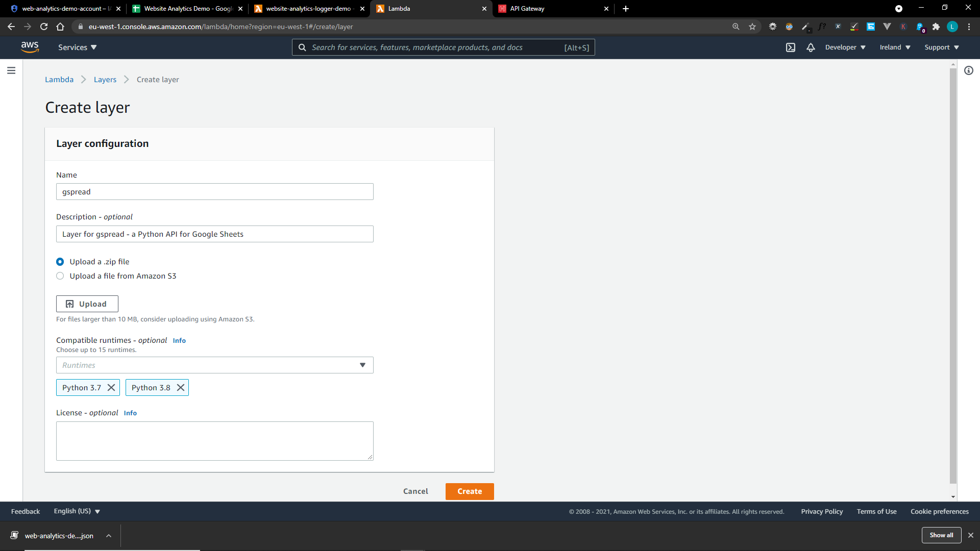The height and width of the screenshot is (551, 980).
Task: Click the search magnifier in the AWS search bar
Action: coord(302,47)
